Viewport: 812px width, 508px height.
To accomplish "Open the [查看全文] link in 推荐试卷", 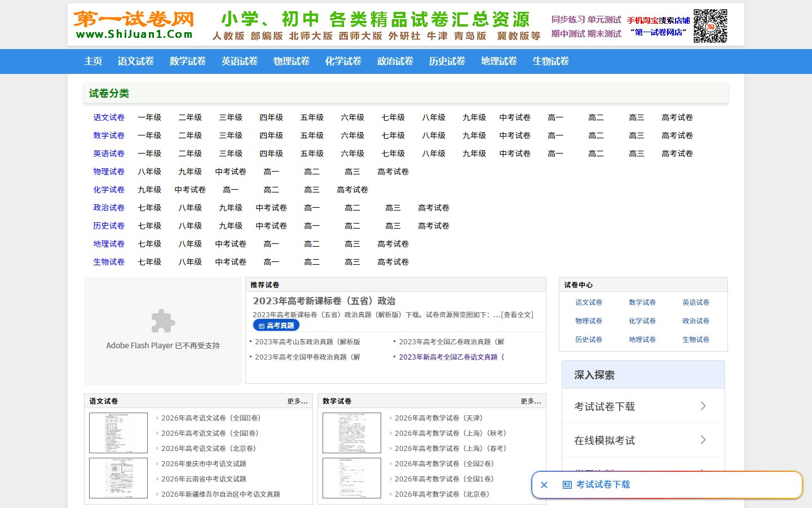I will [x=518, y=315].
